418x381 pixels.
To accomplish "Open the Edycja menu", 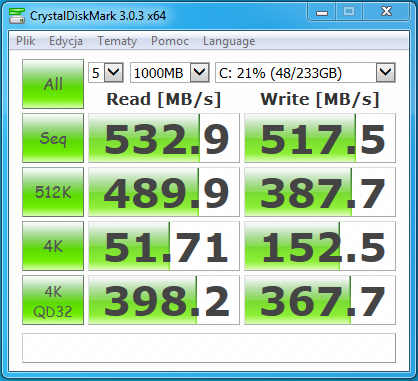I will [66, 41].
